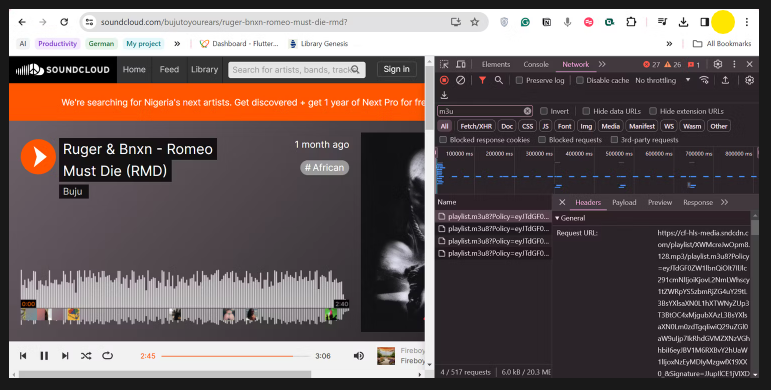Expand hidden bookmarks beside My project
Screen dimensions: 771x390
point(177,44)
